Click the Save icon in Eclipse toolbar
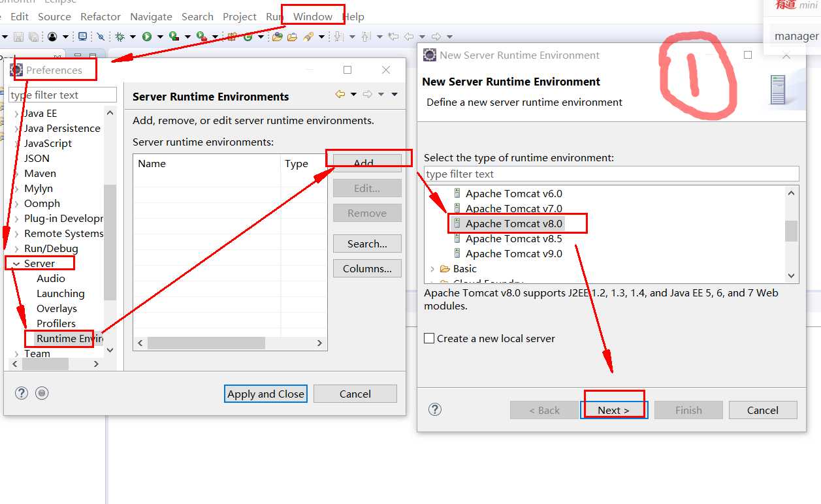821x504 pixels. 18,37
